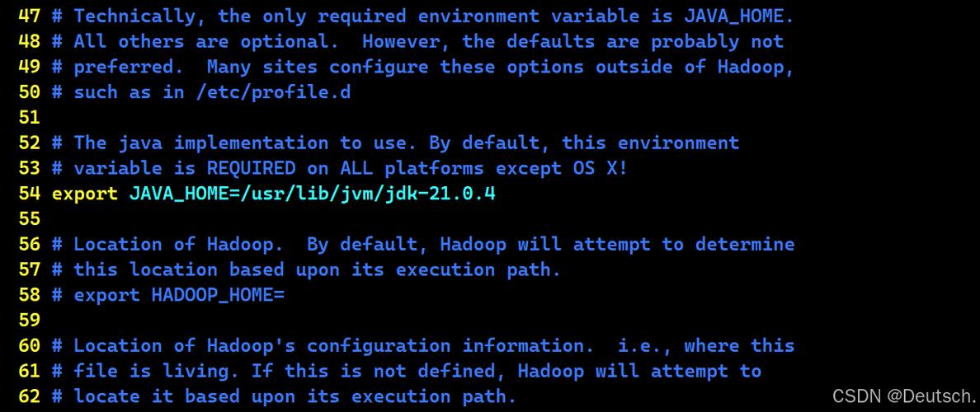Click the word preferred. on line 49
Screen dimensions: 980x412
[x=130, y=66]
